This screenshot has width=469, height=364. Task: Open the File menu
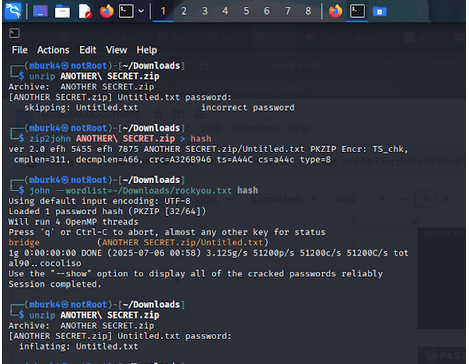[20, 50]
